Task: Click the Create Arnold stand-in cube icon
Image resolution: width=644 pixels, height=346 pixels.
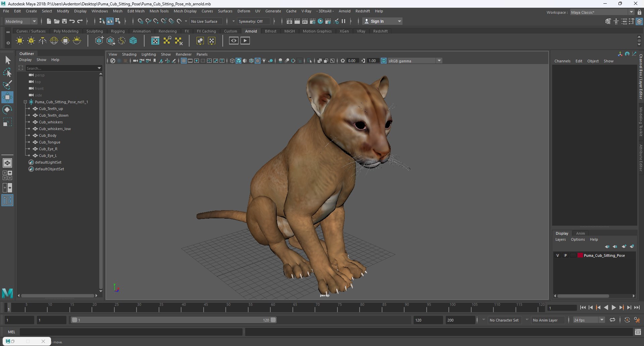Action: pyautogui.click(x=99, y=41)
